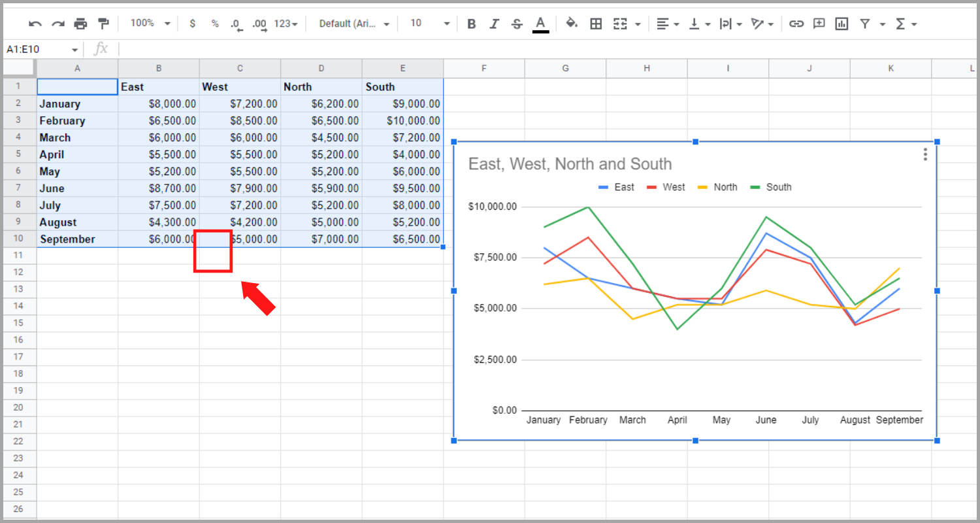Viewport: 980px width, 523px height.
Task: Click the text color button
Action: click(x=540, y=23)
